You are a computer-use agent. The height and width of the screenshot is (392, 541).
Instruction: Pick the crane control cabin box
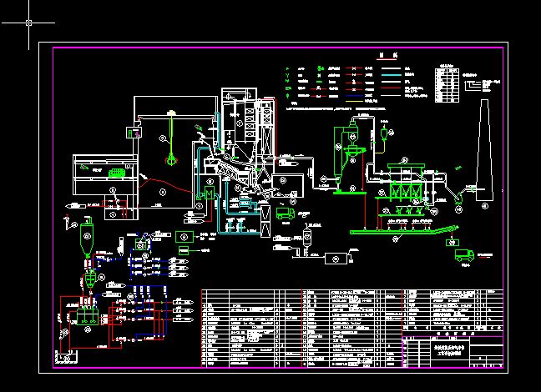coord(134,133)
